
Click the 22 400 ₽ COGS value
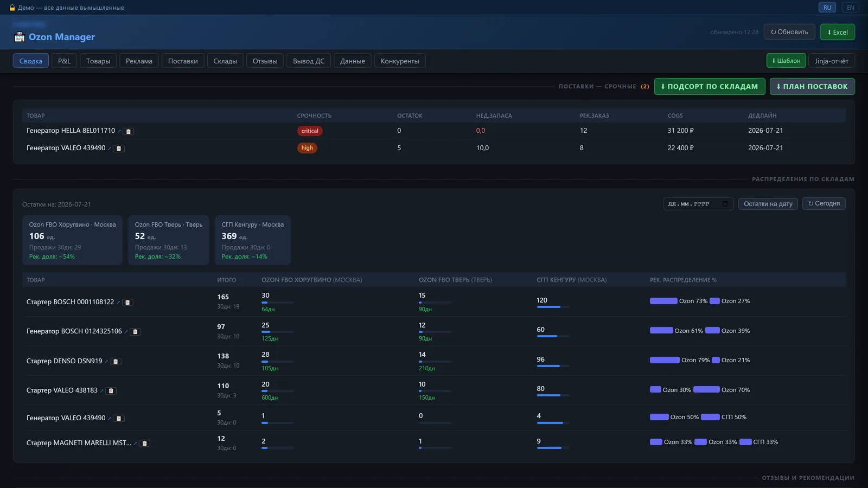[x=680, y=147]
